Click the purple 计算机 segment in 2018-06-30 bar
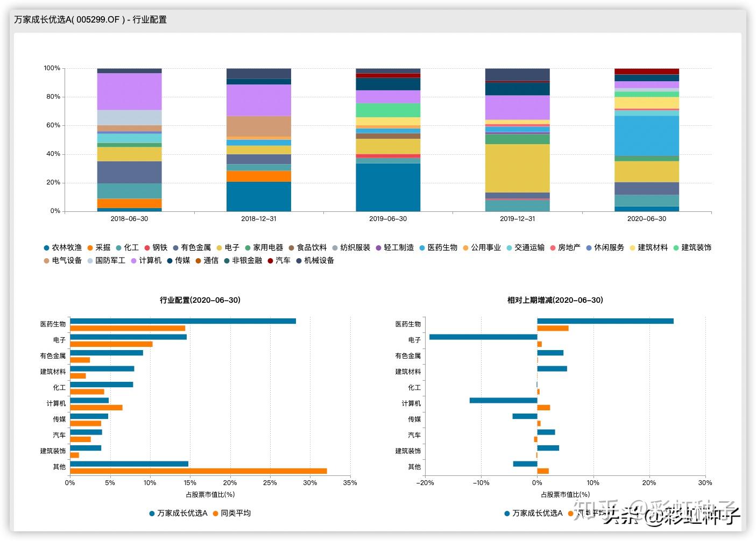This screenshot has height=541, width=756. (x=129, y=91)
